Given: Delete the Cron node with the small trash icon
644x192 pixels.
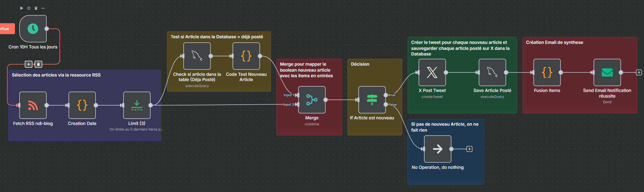Looking at the screenshot, I should click(x=36, y=8).
